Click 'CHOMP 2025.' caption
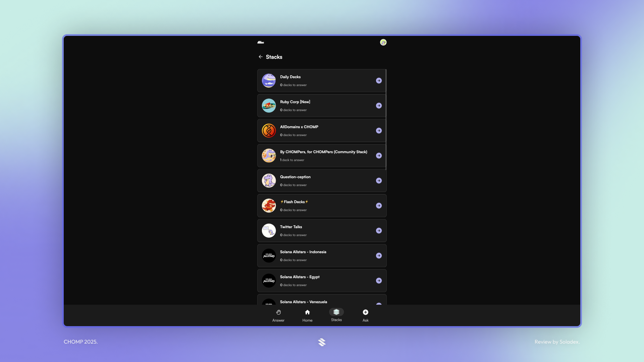 pos(80,342)
